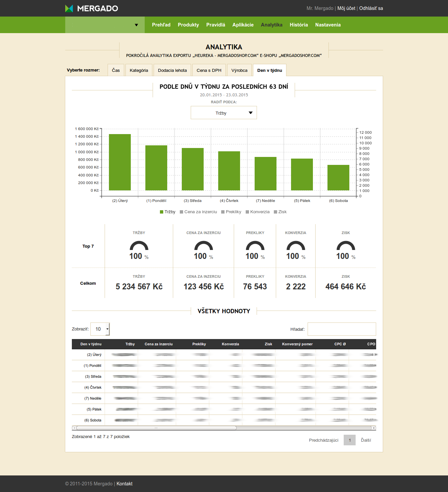The width and height of the screenshot is (448, 492).
Task: Click the Tržby 100 % gauge
Action: (x=139, y=250)
